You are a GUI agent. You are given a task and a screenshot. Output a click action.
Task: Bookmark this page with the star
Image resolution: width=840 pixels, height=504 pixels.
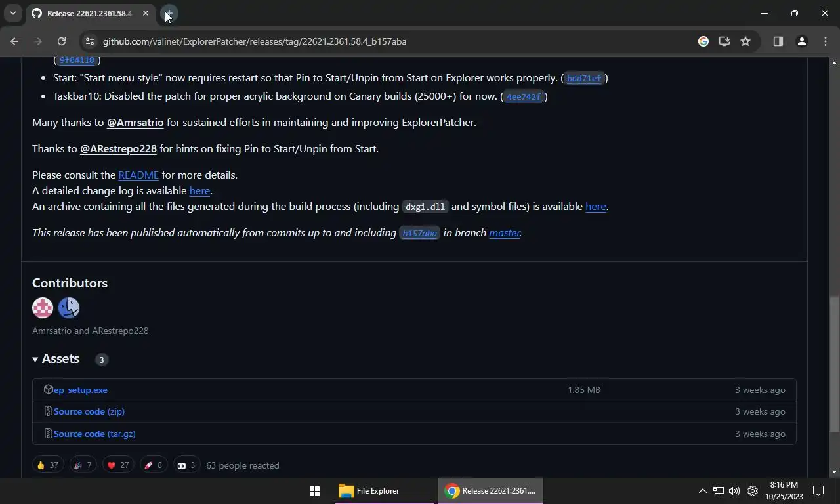745,41
